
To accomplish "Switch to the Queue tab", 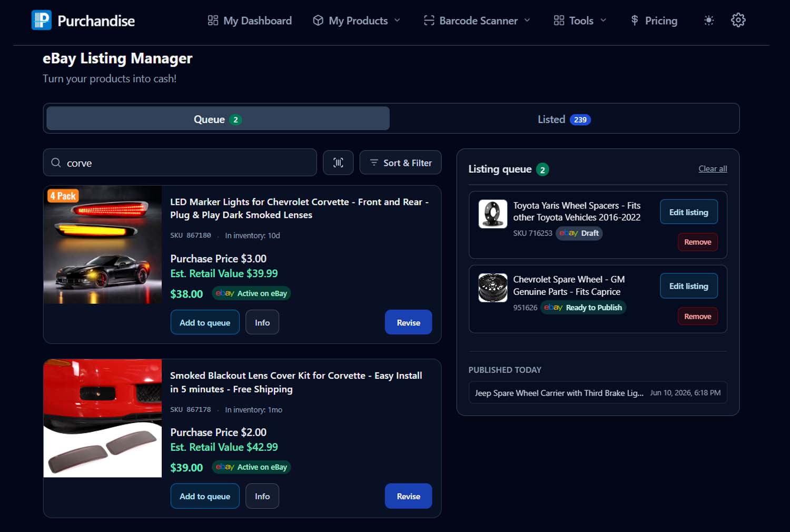I will coord(218,119).
